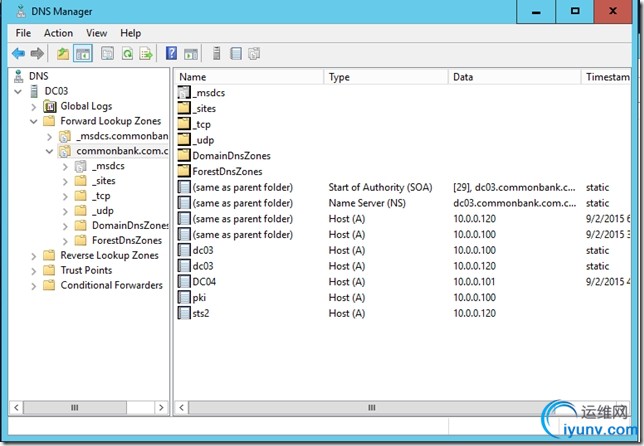Toggle the Show/Hide Console Tree icon

click(83, 53)
